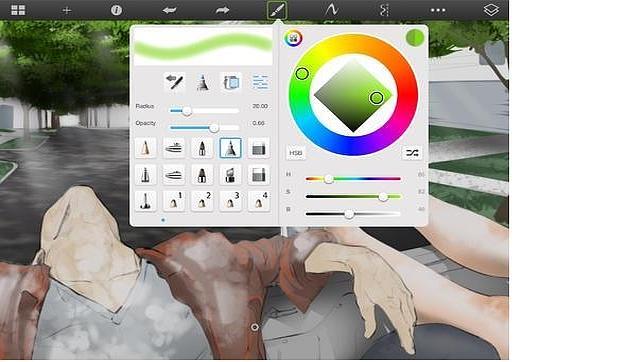The height and width of the screenshot is (362, 644).
Task: Click the hue H slider handle
Action: click(x=329, y=179)
